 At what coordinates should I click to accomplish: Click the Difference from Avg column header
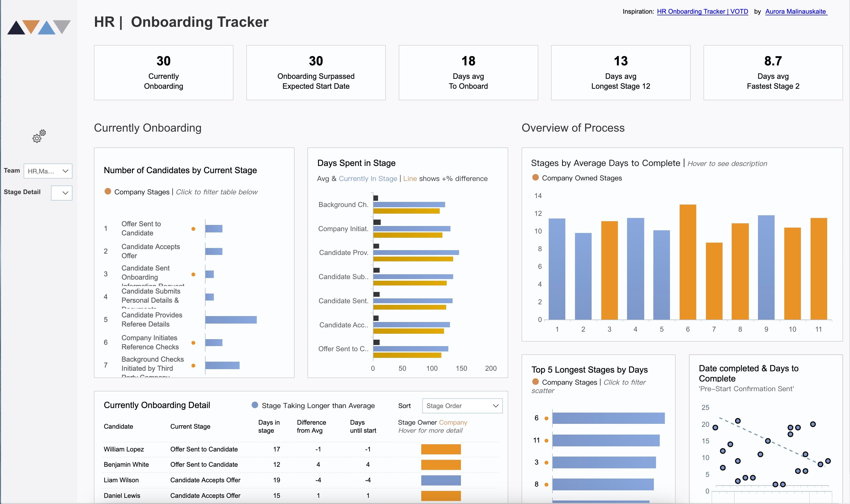[311, 426]
